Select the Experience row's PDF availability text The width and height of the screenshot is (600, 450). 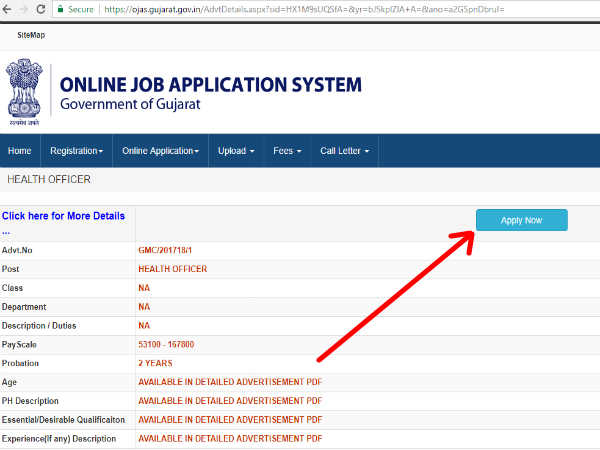pyautogui.click(x=230, y=439)
